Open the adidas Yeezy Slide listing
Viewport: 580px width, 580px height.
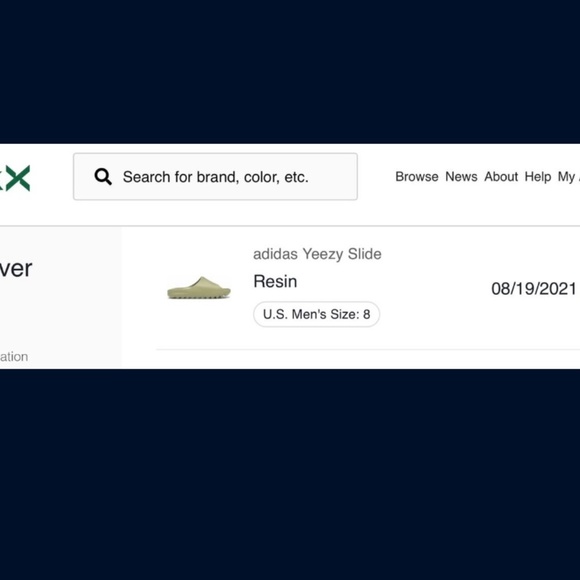tap(317, 254)
